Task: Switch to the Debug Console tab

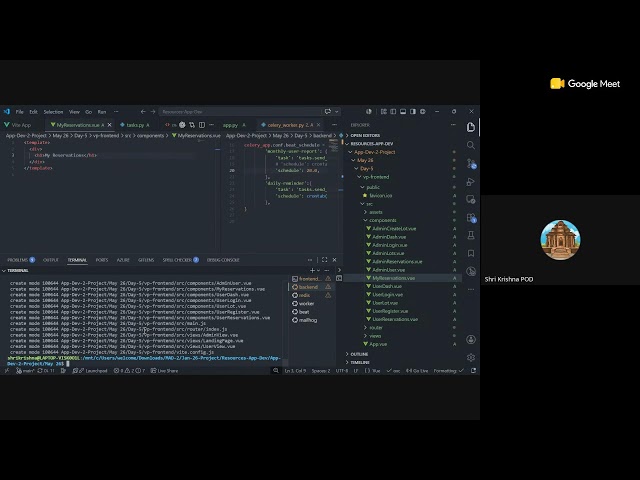Action: coord(223,260)
